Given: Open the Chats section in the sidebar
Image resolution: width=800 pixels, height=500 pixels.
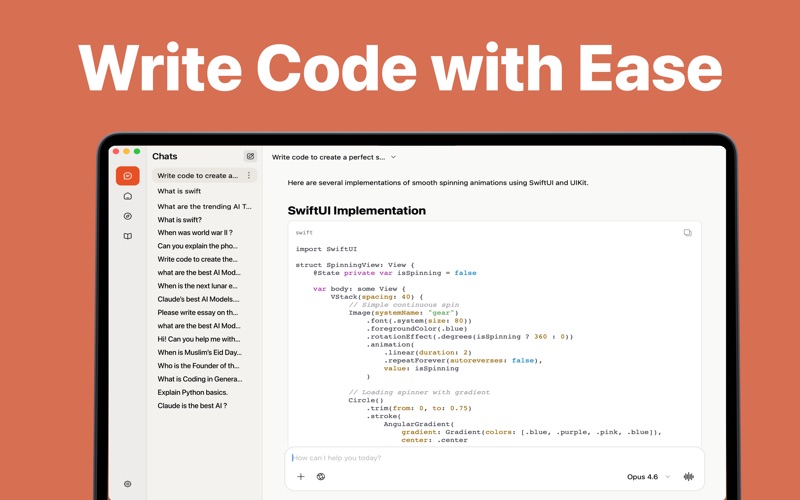Looking at the screenshot, I should click(x=128, y=176).
